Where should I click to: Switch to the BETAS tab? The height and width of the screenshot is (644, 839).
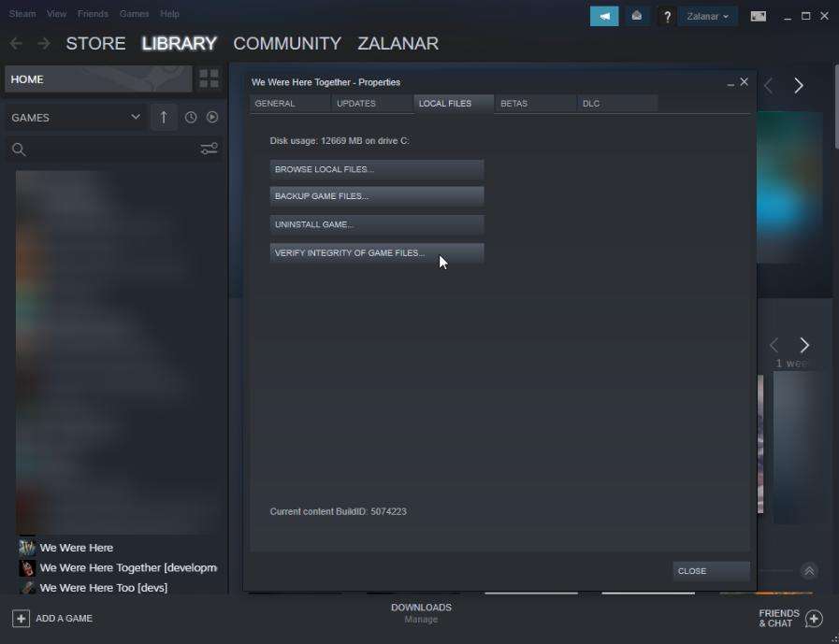tap(536, 103)
